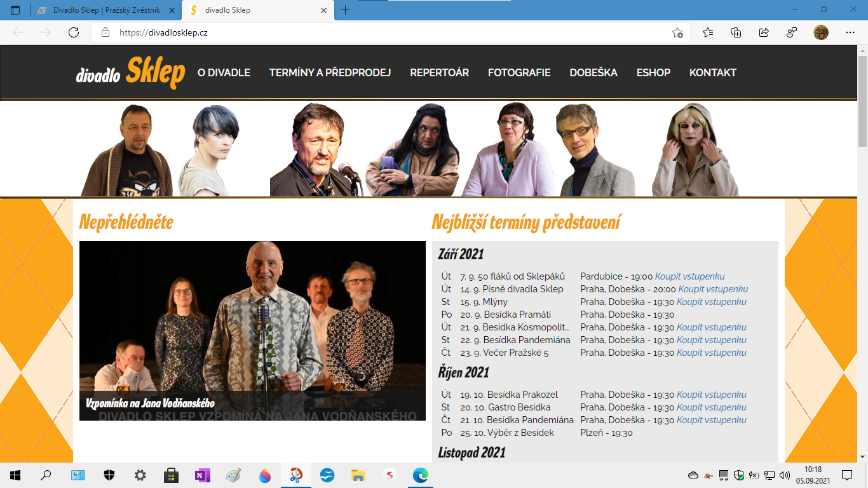Buy ticket for Písně divadla Sklep
The height and width of the screenshot is (488, 868).
pos(713,289)
